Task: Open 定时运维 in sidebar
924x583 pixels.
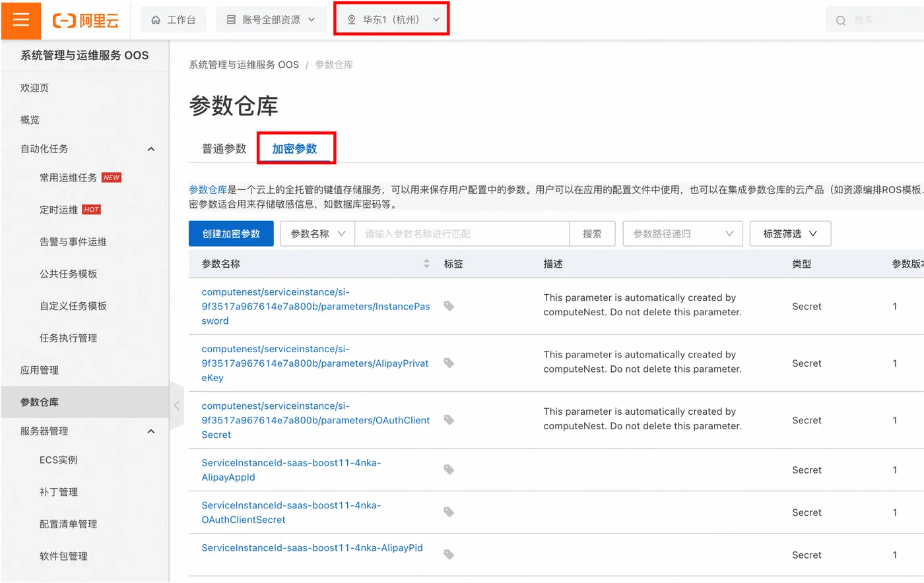Action: [x=59, y=210]
